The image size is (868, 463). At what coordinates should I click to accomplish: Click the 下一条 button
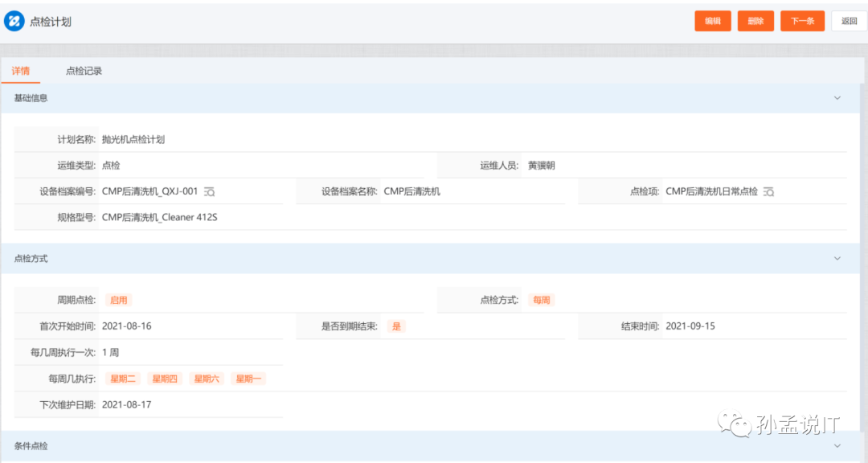802,21
